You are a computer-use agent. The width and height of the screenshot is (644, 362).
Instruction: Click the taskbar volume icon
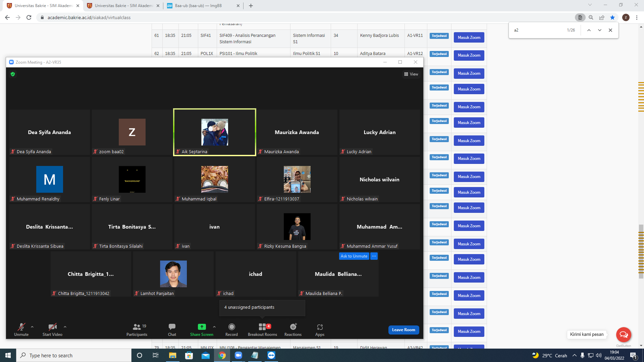pyautogui.click(x=599, y=355)
